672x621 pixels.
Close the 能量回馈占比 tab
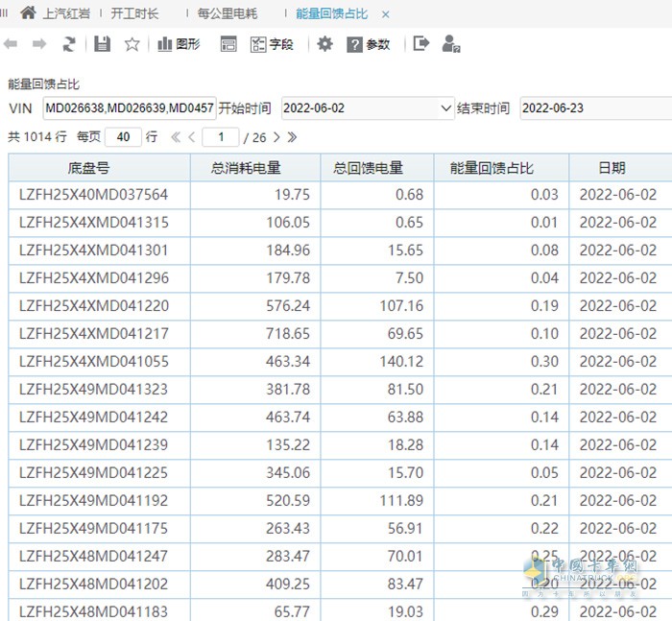tap(387, 14)
